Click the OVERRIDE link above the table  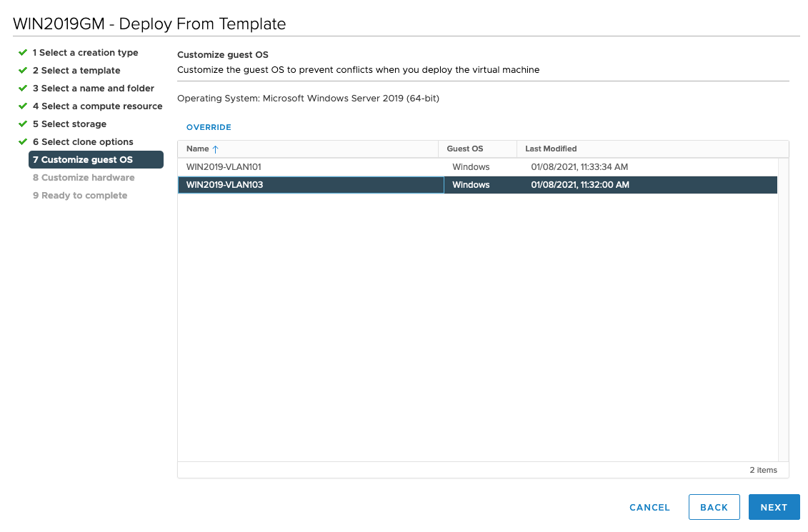(x=209, y=127)
